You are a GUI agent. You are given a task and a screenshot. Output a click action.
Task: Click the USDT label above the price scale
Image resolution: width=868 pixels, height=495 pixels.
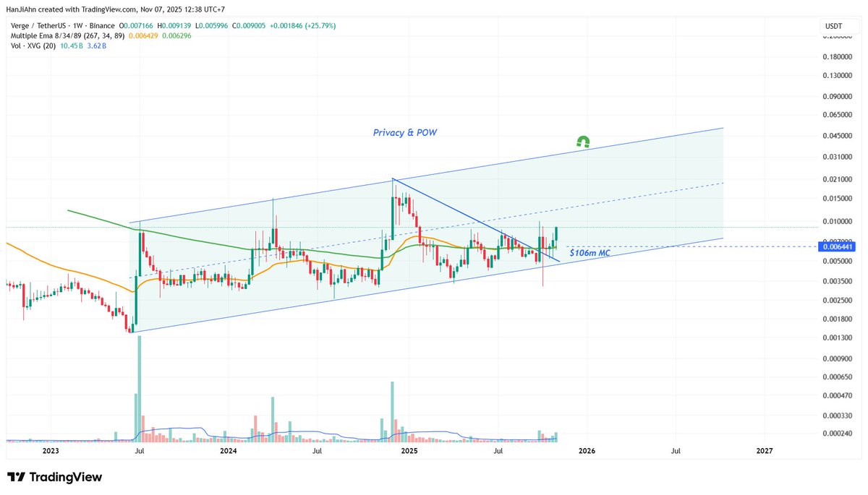833,25
